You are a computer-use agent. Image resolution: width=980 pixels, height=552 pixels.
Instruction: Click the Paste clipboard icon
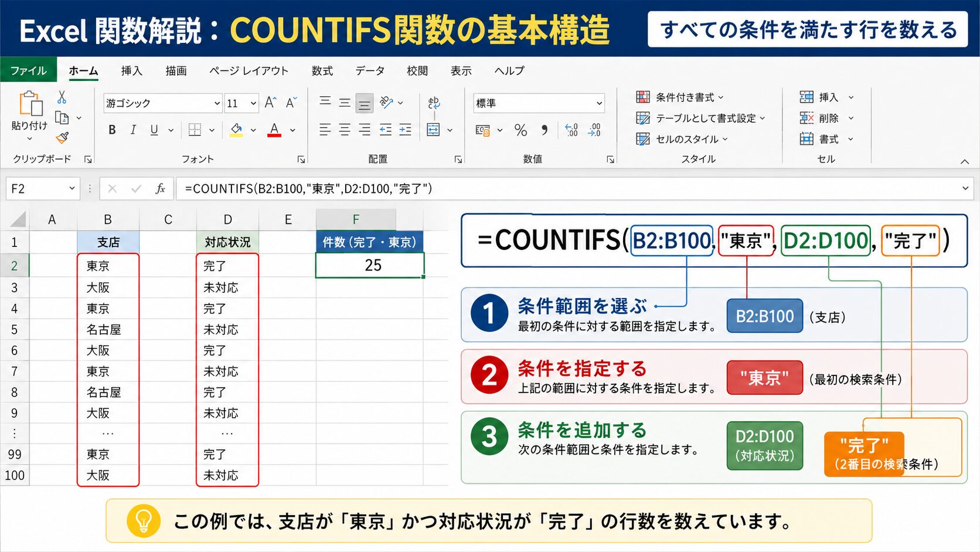point(30,104)
